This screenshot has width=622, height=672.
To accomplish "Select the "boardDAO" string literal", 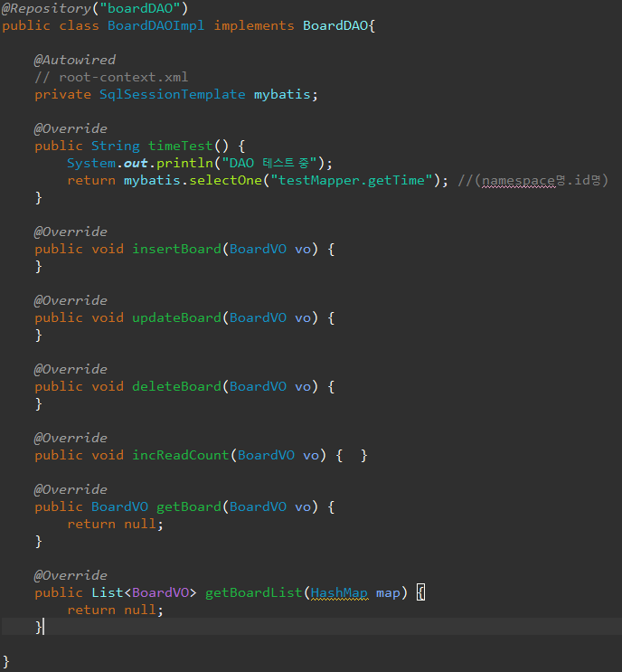I will pyautogui.click(x=139, y=8).
